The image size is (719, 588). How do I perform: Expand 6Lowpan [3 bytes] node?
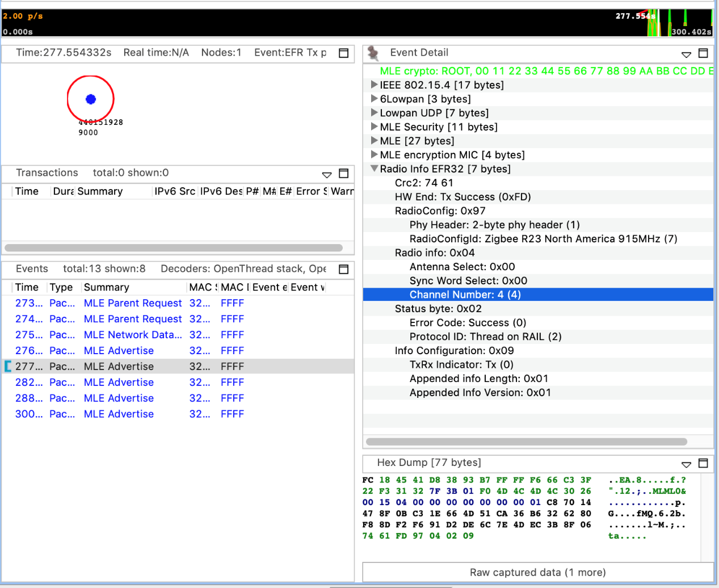coord(374,99)
